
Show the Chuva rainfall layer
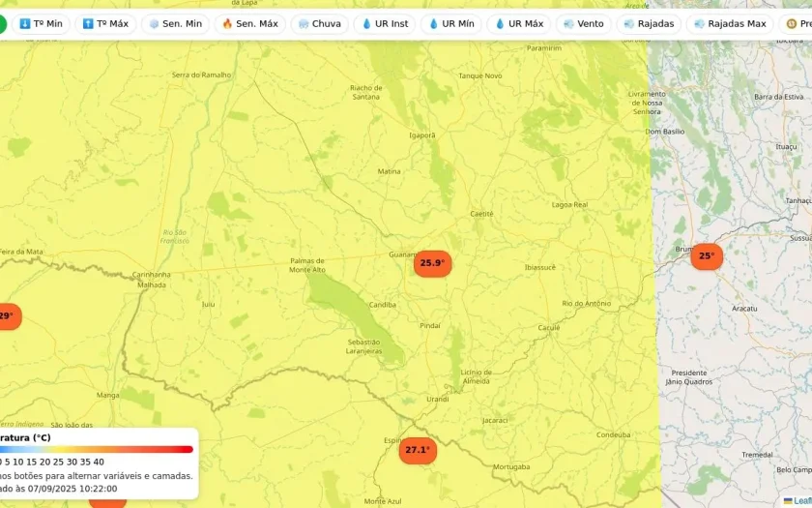click(x=320, y=24)
